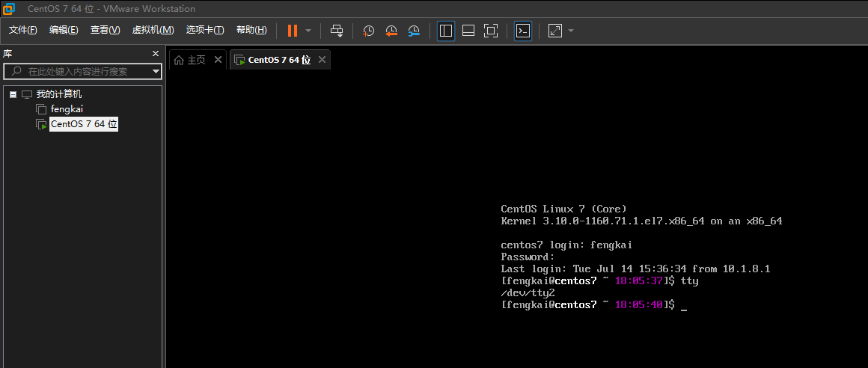Toggle the thumbnail bar view
Image resolution: width=868 pixels, height=368 pixels.
click(468, 31)
